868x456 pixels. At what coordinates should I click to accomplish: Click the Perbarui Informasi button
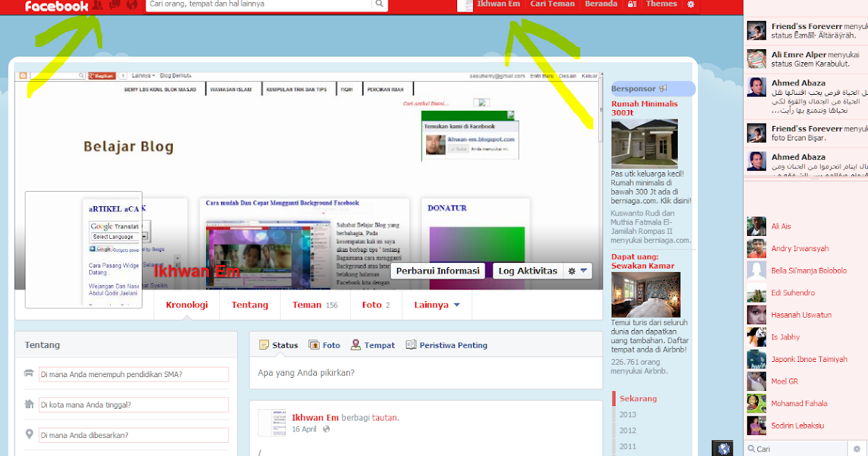point(438,271)
